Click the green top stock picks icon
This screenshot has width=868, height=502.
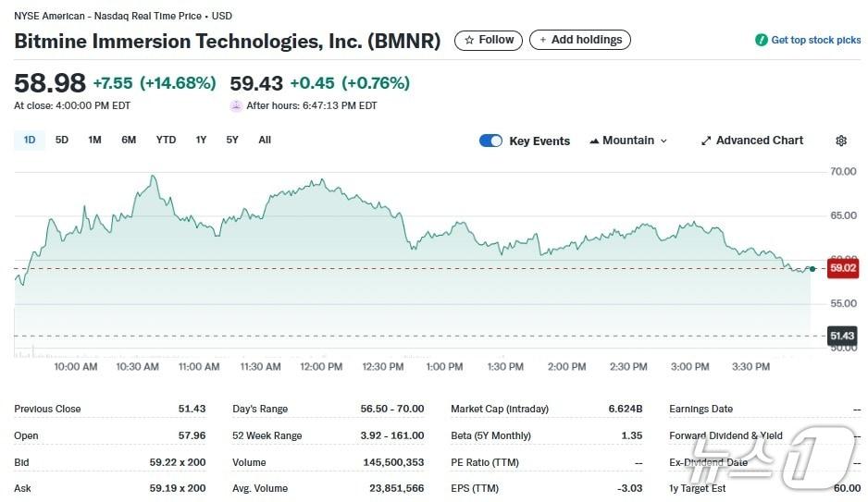click(762, 40)
